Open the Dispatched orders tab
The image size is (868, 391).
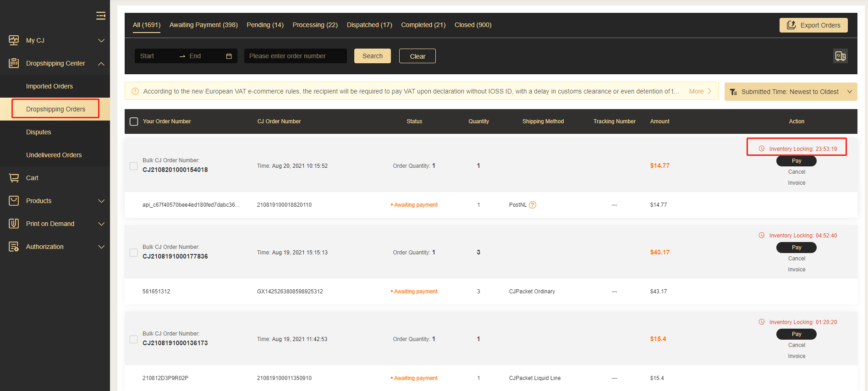(x=369, y=25)
